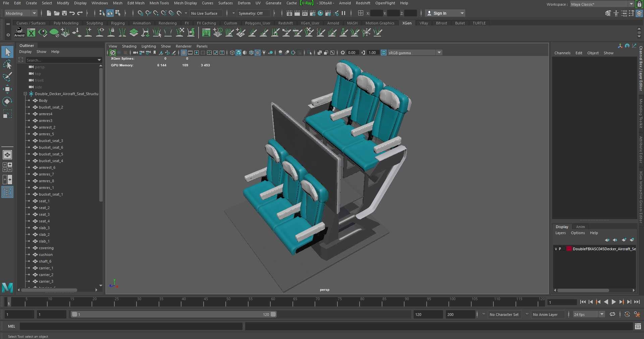Open the Workspace Maya Classic dropdown
The height and width of the screenshot is (339, 644).
602,4
